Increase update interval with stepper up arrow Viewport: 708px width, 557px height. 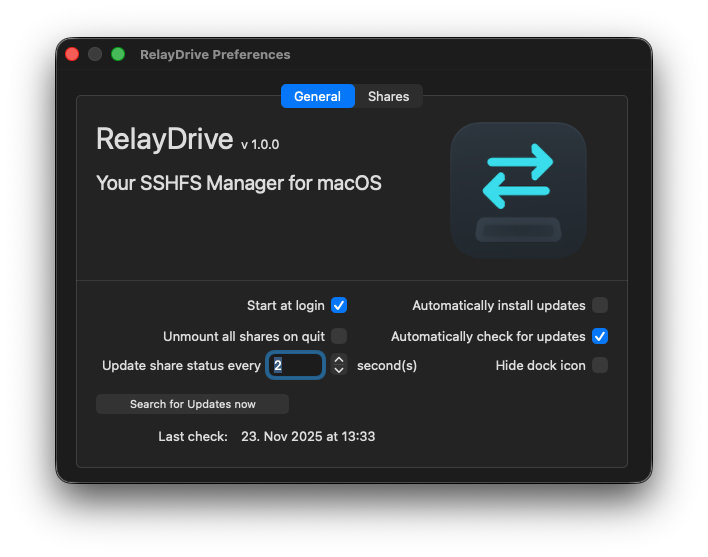point(339,360)
